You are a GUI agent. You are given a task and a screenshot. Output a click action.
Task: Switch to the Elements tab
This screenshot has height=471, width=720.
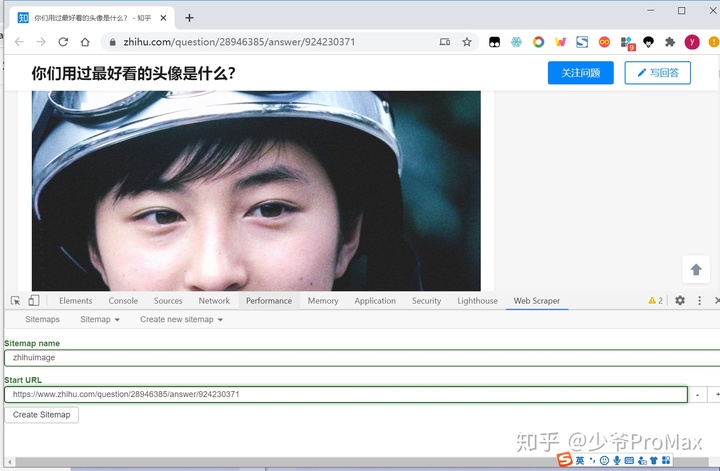(x=75, y=301)
